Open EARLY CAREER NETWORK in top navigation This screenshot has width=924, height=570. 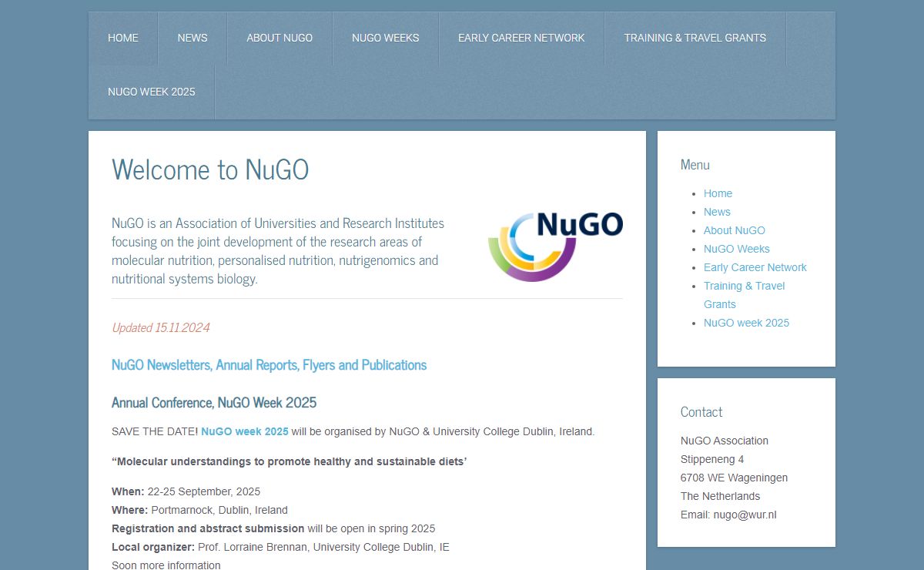[x=521, y=38]
